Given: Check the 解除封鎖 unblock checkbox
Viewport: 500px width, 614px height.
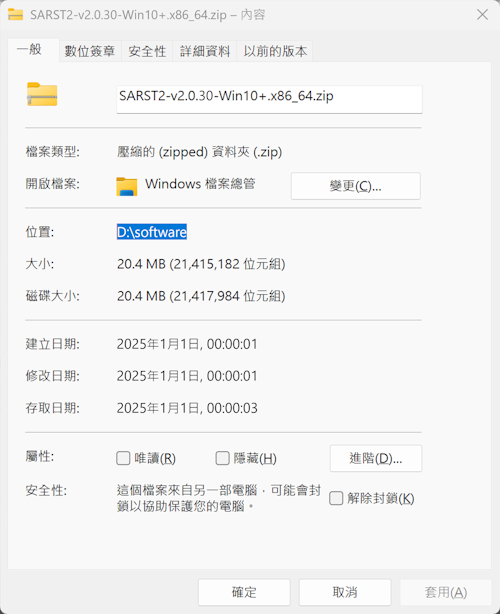Looking at the screenshot, I should point(336,498).
